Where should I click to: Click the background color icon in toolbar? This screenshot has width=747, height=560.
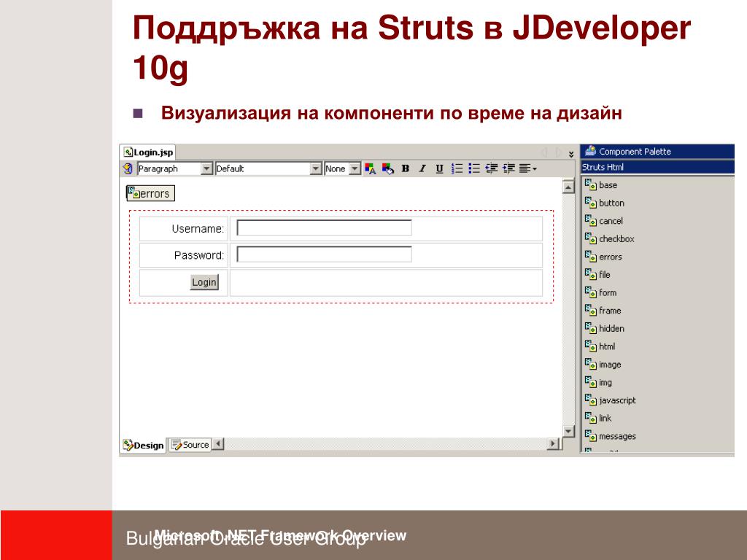(x=388, y=168)
